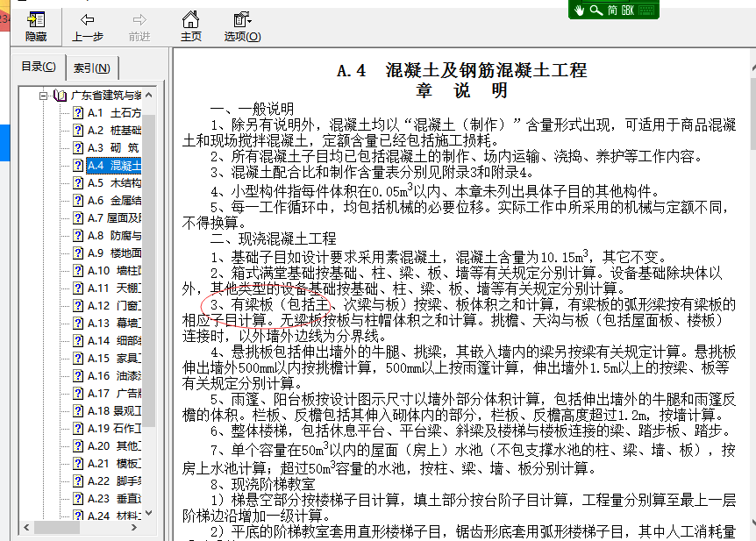Image resolution: width=756 pixels, height=541 pixels.
Task: Click section heading 二、现浇混凝土工程
Action: [274, 238]
